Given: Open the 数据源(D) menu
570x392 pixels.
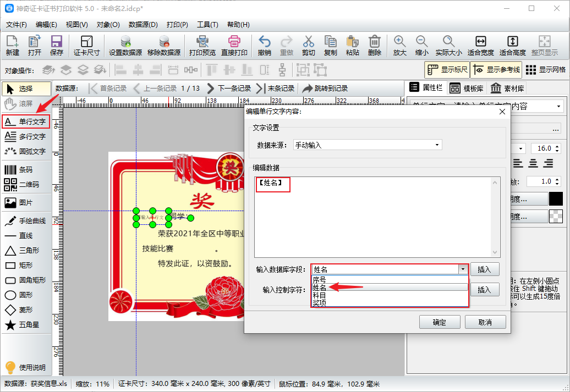Looking at the screenshot, I should point(143,25).
